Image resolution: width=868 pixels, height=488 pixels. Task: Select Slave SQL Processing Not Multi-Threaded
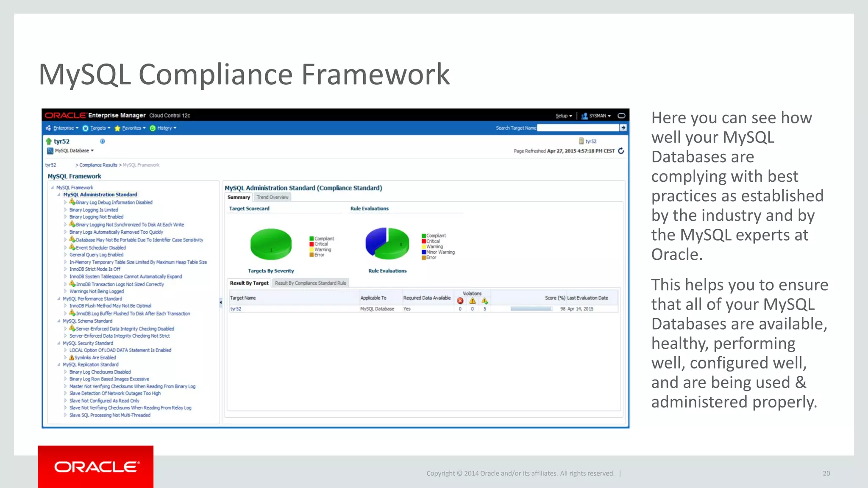[x=110, y=415]
